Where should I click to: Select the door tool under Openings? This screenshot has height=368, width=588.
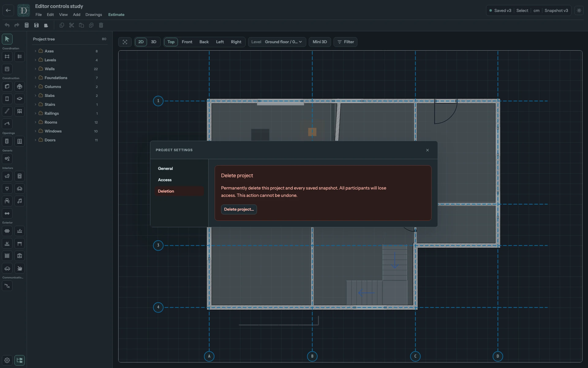(x=7, y=141)
